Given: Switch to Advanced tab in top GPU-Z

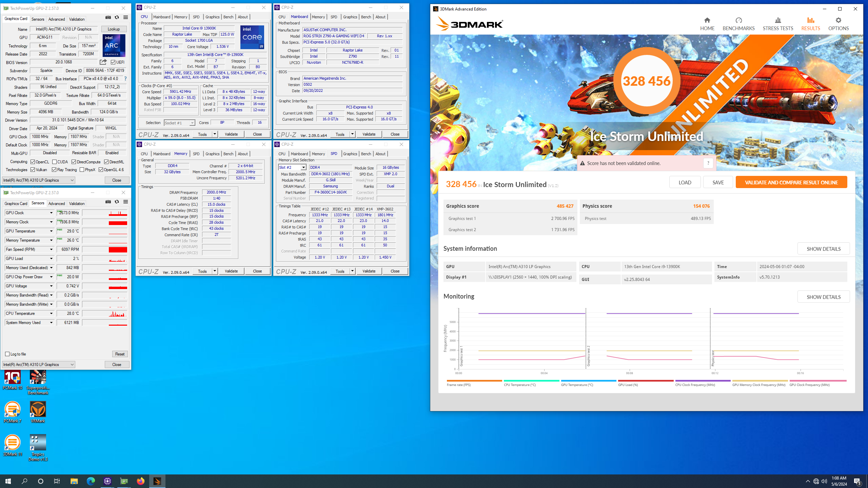Looking at the screenshot, I should tap(57, 19).
